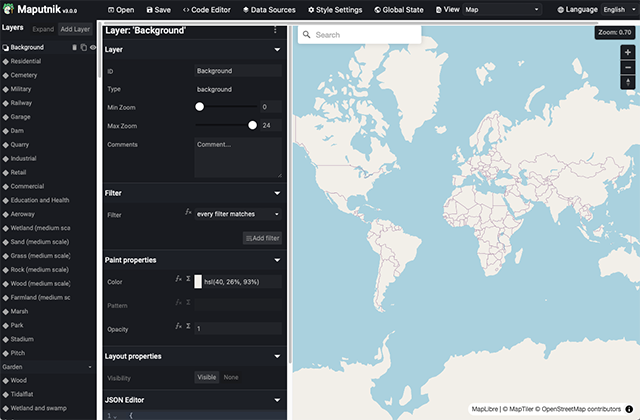The height and width of the screenshot is (420, 640).
Task: Set visibility to None
Action: [x=231, y=377]
